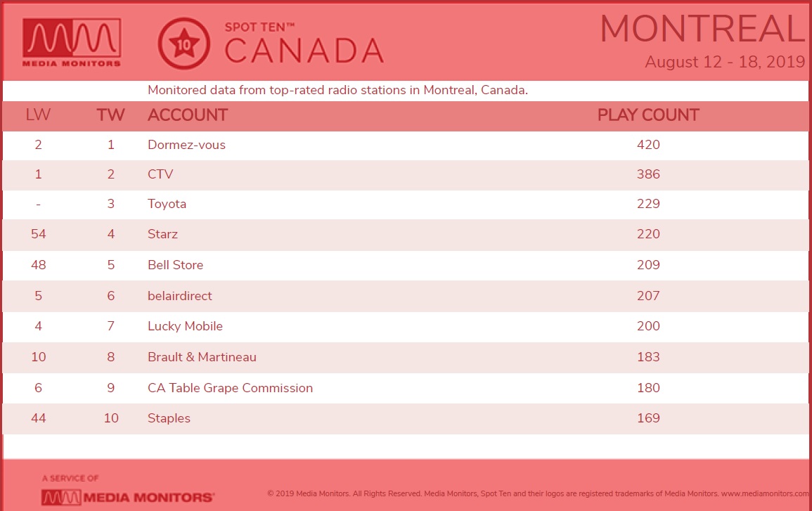Screen dimensions: 812x511
Task: Click the footer Media Monitors logo
Action: click(x=127, y=497)
